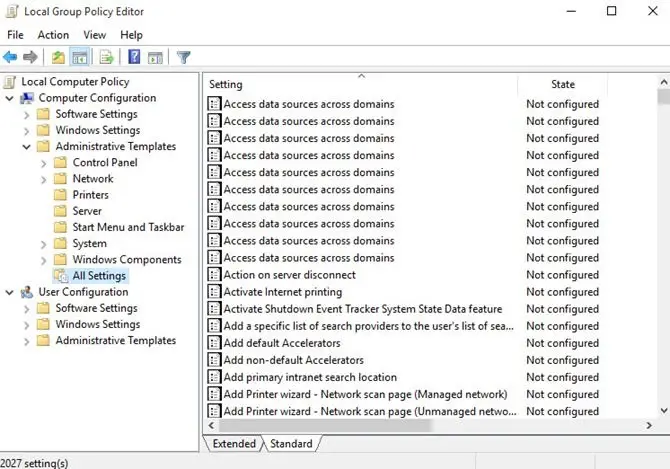Click policy icon of Add primary intranet search location
The height and width of the screenshot is (469, 670).
(x=214, y=377)
